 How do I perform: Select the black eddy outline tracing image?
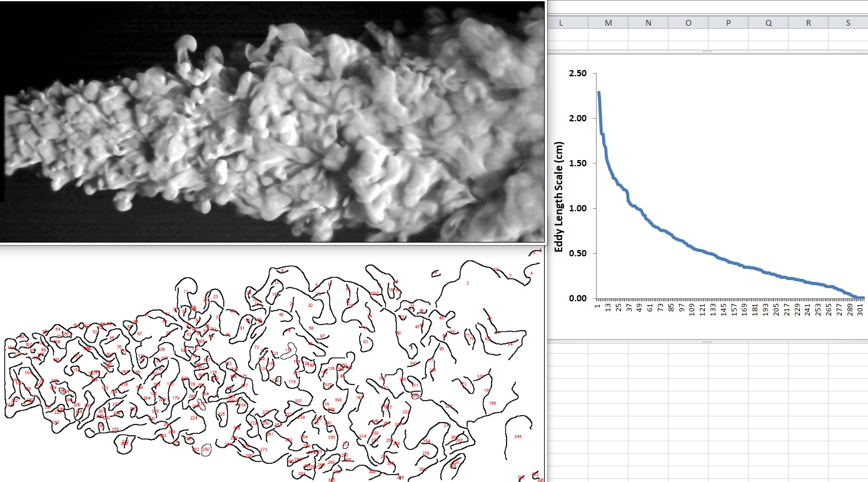(272, 369)
